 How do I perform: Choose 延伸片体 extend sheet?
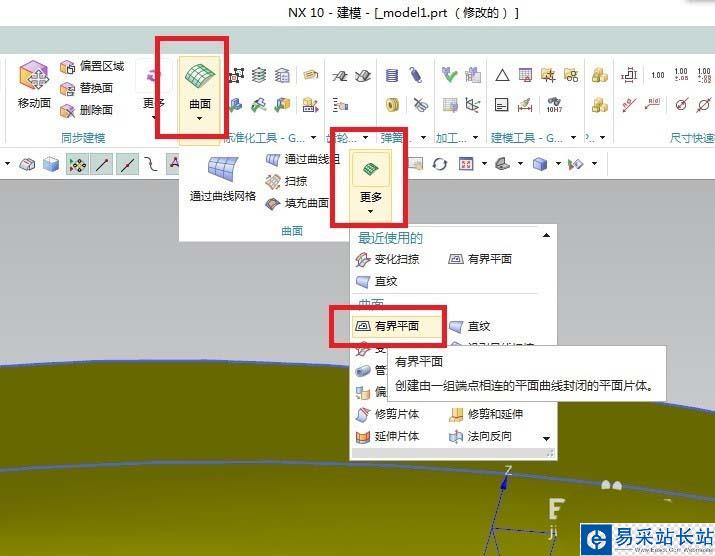[388, 436]
